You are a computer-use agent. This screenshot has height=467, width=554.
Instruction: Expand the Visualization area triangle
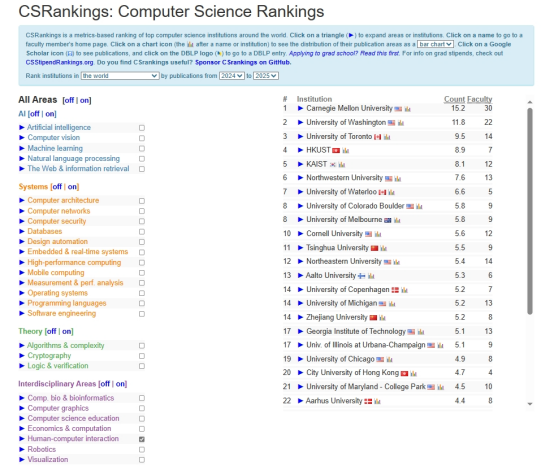(x=22, y=460)
